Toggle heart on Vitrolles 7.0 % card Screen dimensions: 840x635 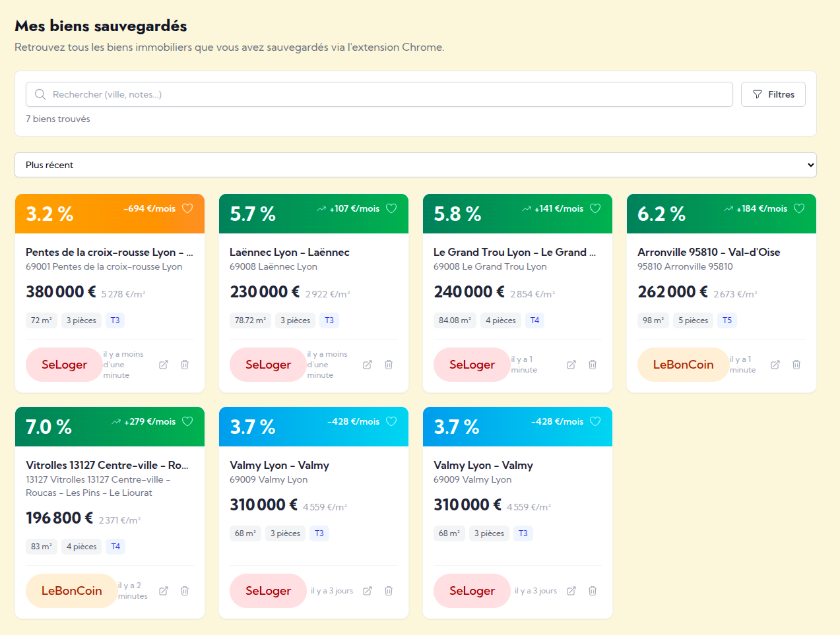click(187, 421)
